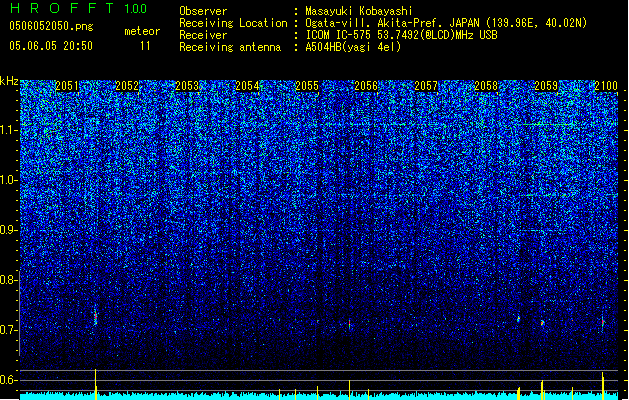
Task: Click the 2059 time marker
Action: coord(546,86)
